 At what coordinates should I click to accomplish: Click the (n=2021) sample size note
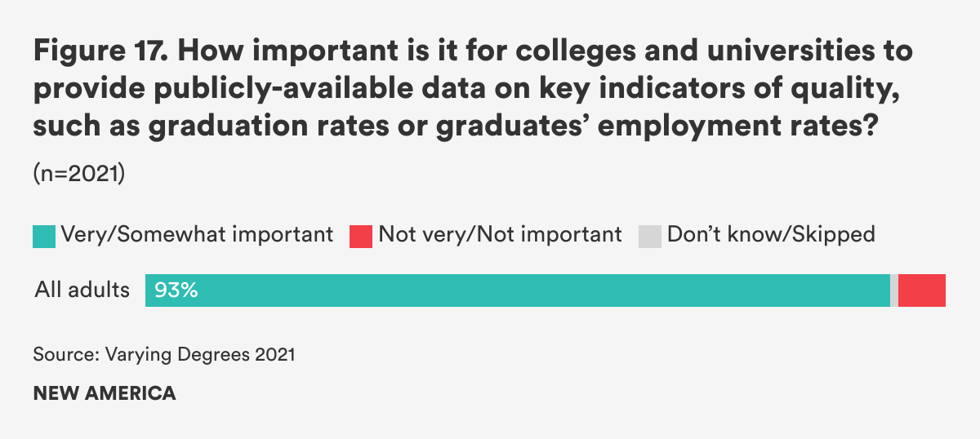[x=78, y=175]
